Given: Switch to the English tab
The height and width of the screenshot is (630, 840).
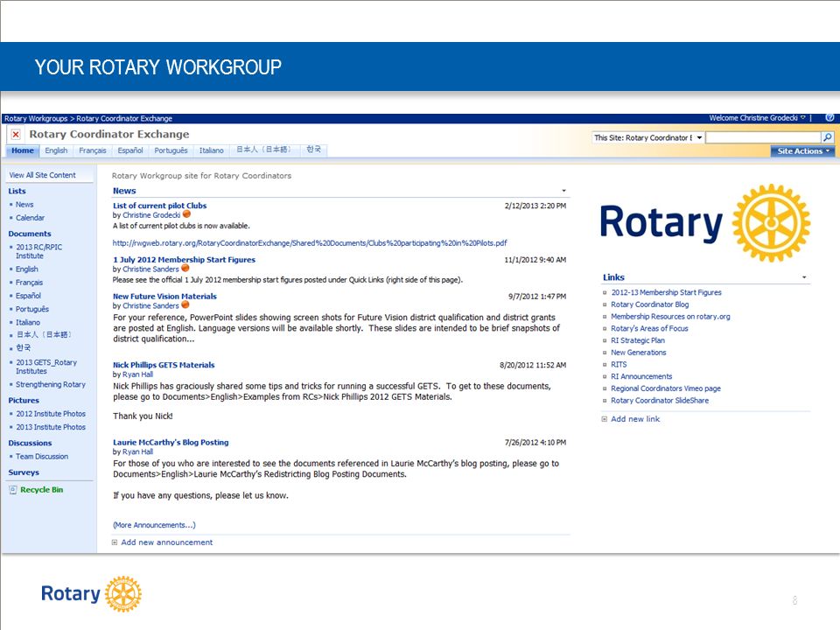Looking at the screenshot, I should (x=56, y=150).
